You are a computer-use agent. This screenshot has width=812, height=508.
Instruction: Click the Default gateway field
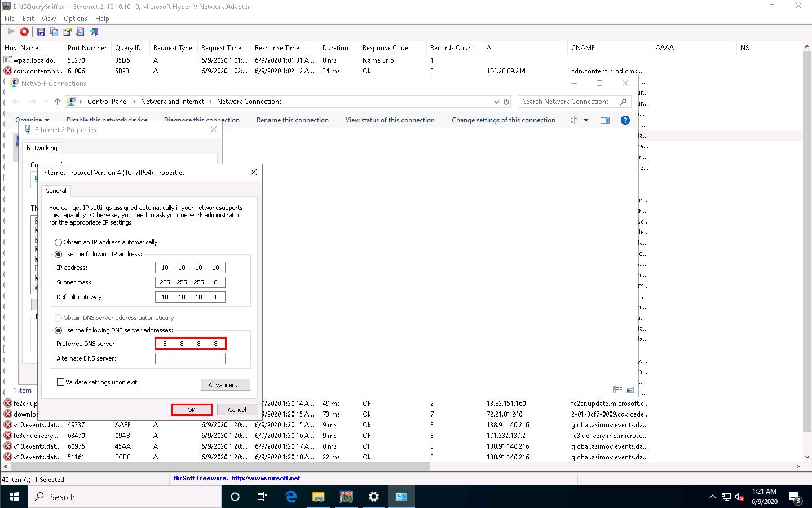[190, 297]
